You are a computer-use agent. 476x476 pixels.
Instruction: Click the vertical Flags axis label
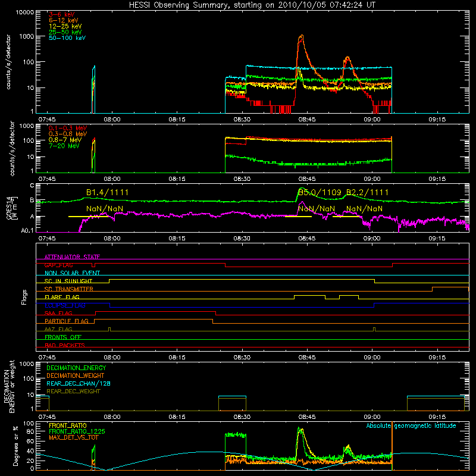tap(24, 297)
